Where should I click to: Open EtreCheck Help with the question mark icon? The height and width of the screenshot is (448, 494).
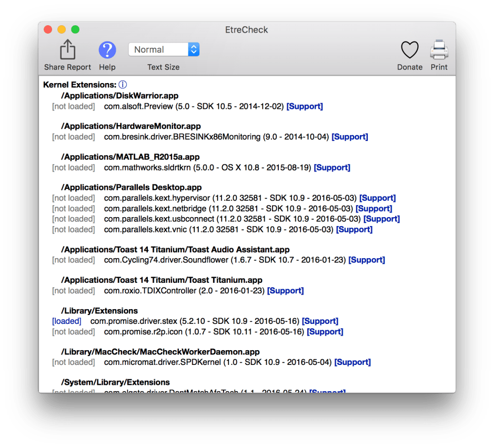107,50
